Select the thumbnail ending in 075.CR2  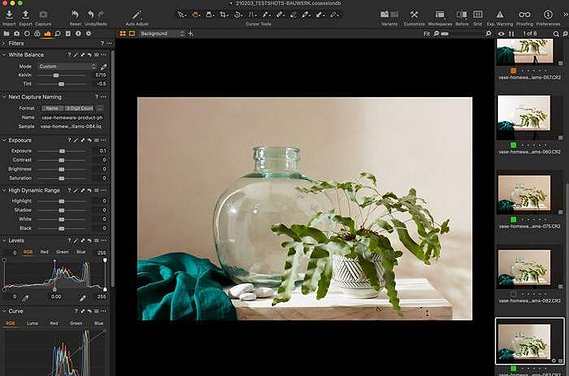point(524,193)
